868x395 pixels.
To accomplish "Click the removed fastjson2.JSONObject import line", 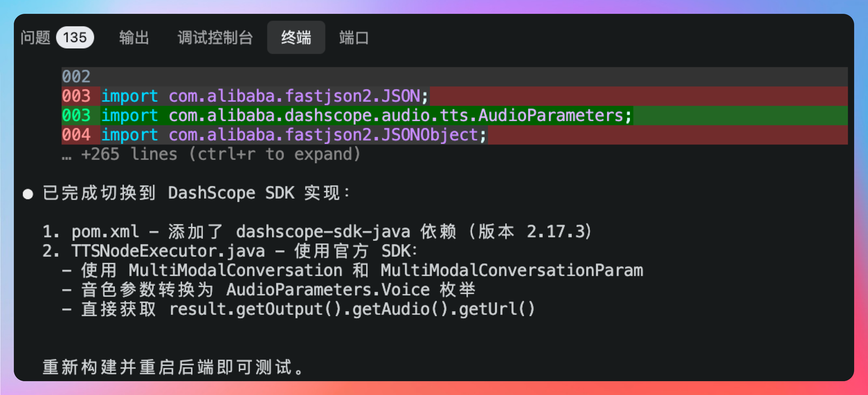I will [x=293, y=135].
